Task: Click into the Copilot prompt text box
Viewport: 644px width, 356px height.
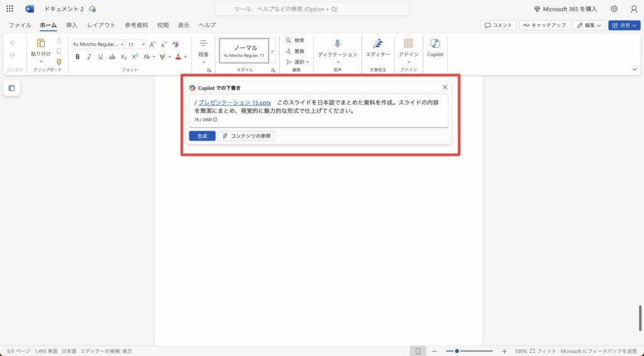Action: 318,111
